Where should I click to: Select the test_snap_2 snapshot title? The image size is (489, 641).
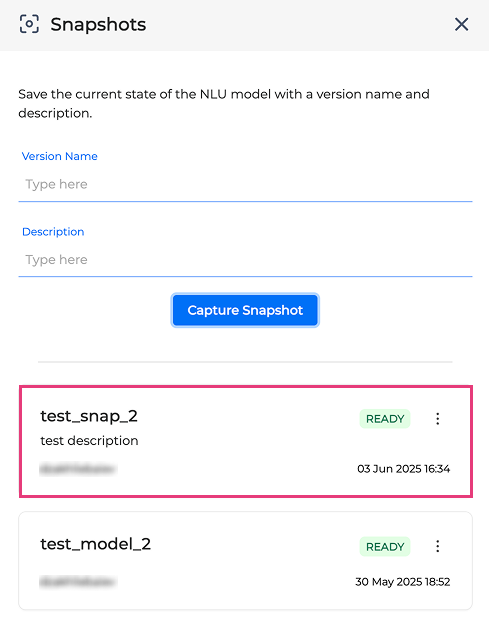pos(89,416)
